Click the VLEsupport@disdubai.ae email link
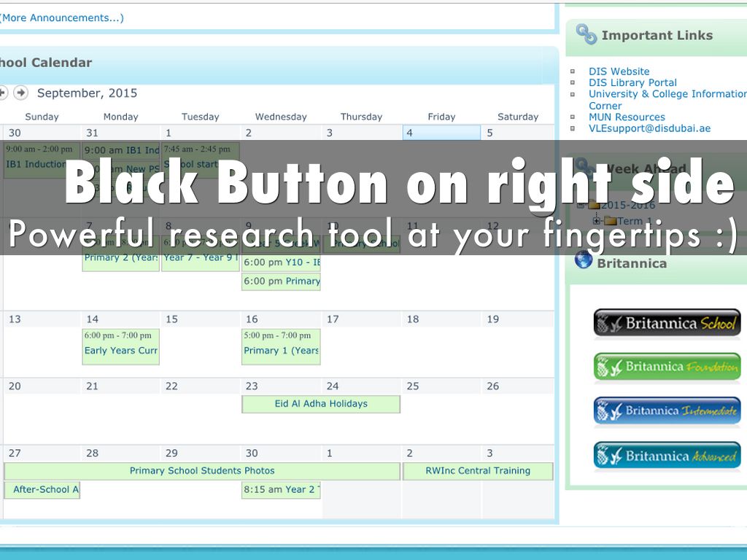Image resolution: width=747 pixels, height=560 pixels. pyautogui.click(x=649, y=128)
